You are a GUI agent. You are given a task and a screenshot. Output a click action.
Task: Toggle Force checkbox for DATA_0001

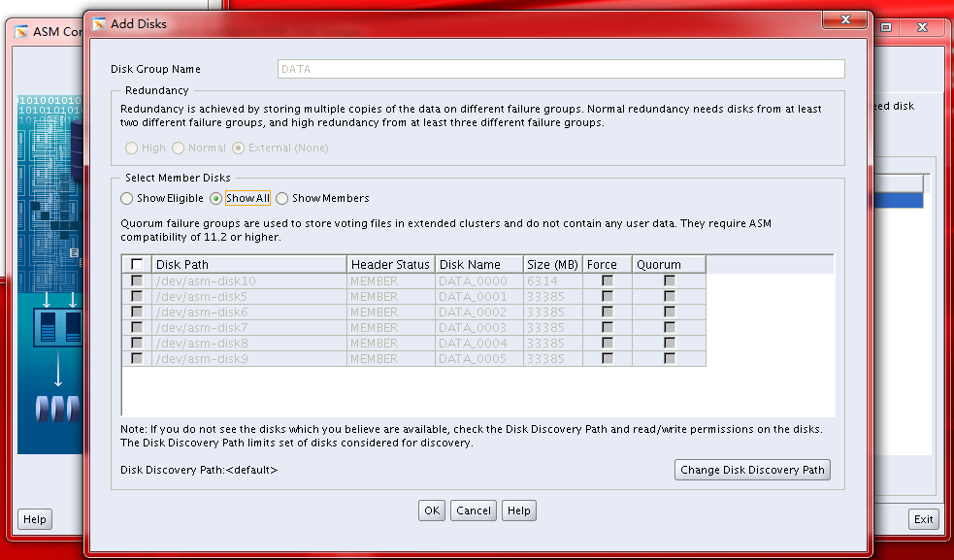608,296
